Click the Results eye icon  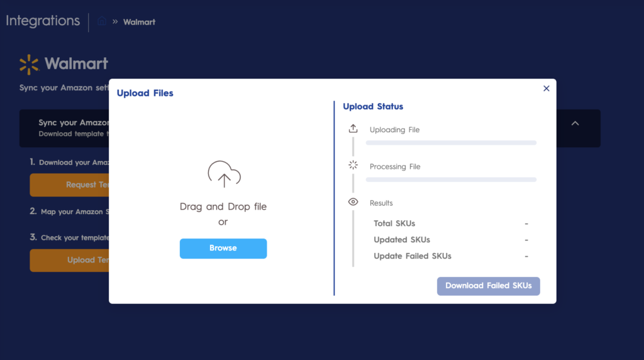tap(353, 202)
